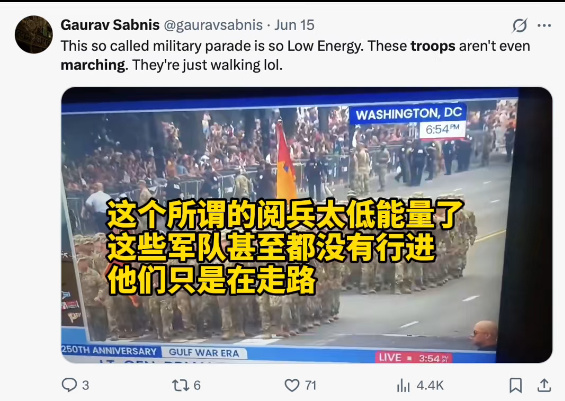
Task: Click the repost count 6
Action: pos(197,386)
